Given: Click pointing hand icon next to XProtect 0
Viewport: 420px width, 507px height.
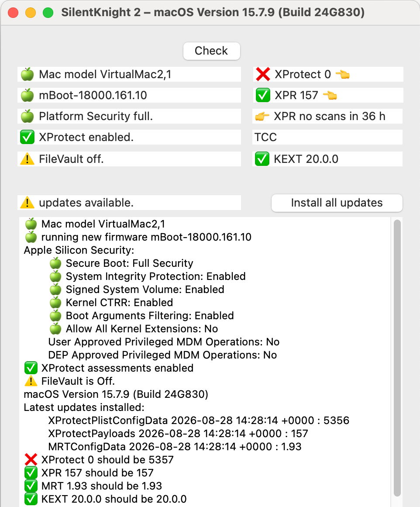Looking at the screenshot, I should [343, 74].
